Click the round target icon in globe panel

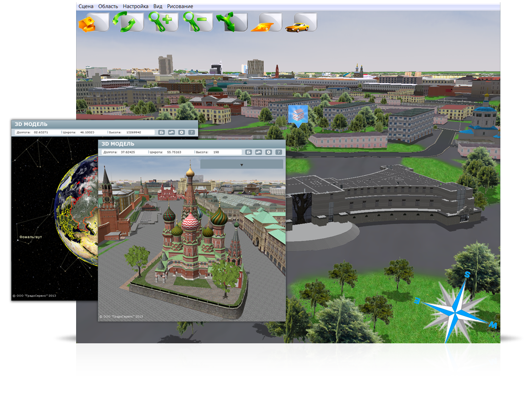(182, 133)
